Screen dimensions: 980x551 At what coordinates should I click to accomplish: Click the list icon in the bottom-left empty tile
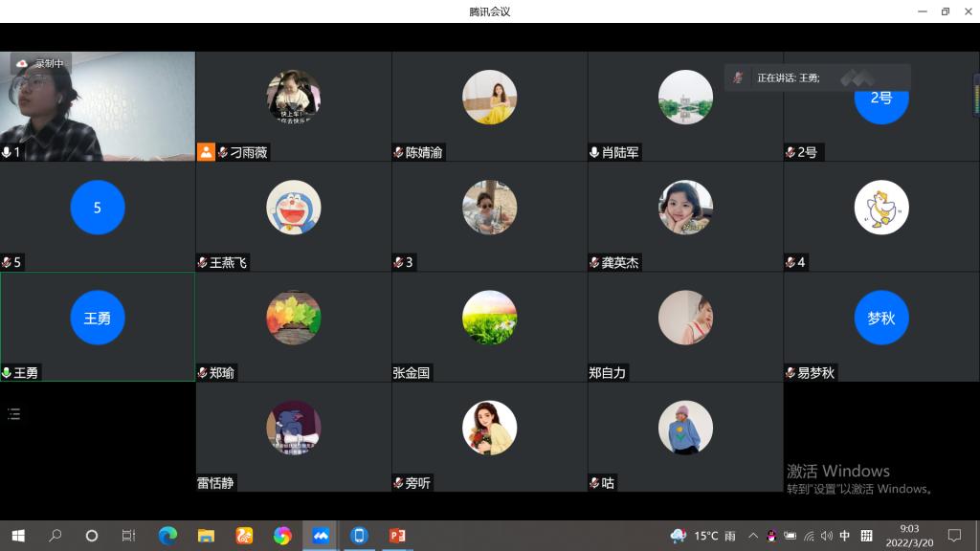pyautogui.click(x=13, y=414)
